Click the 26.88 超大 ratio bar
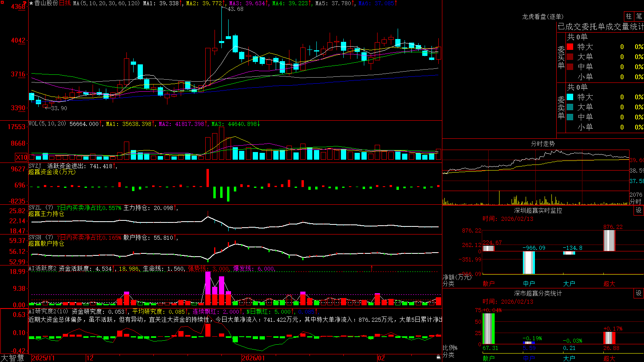The height and width of the screenshot is (362, 644). tap(609, 338)
